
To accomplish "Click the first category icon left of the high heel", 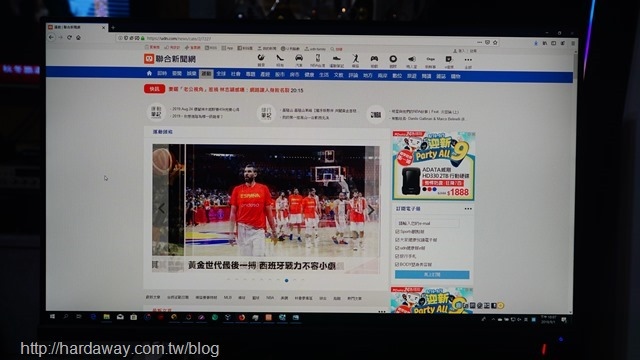I will tap(261, 58).
